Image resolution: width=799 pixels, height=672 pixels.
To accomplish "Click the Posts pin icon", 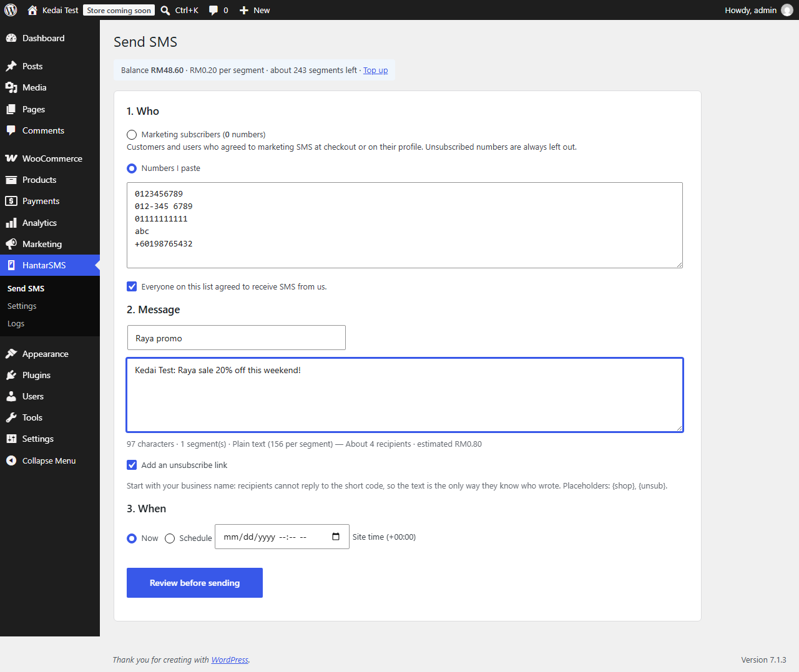I will tap(11, 66).
